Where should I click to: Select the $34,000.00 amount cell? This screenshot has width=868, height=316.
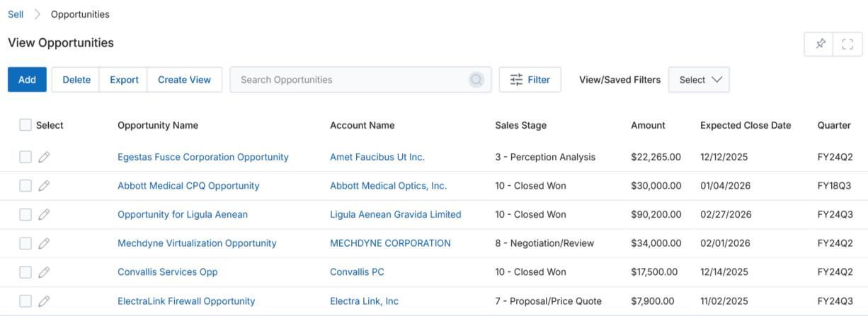656,243
